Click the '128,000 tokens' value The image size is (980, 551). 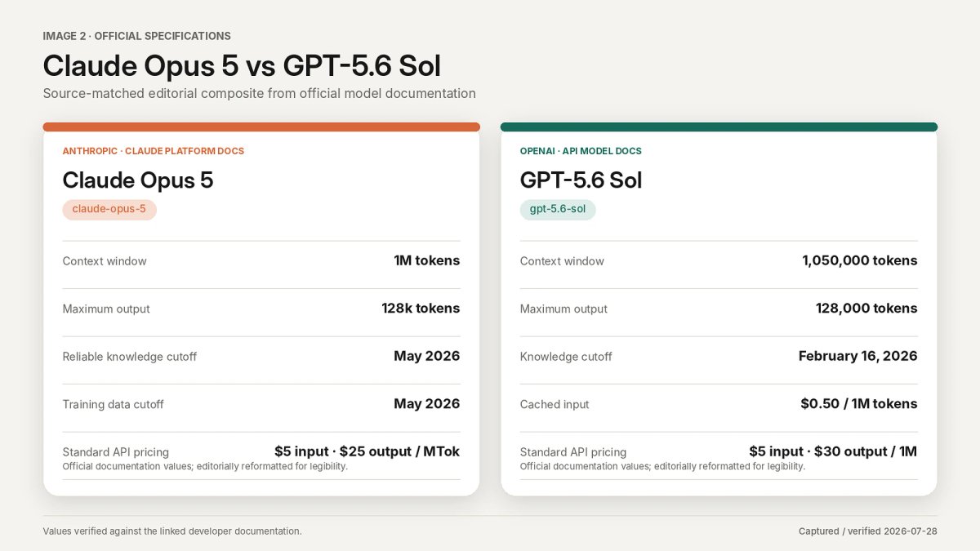(x=866, y=308)
